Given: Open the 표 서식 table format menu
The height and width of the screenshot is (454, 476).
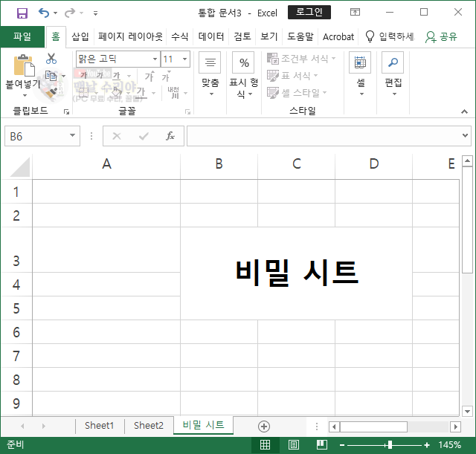Looking at the screenshot, I should pos(292,75).
